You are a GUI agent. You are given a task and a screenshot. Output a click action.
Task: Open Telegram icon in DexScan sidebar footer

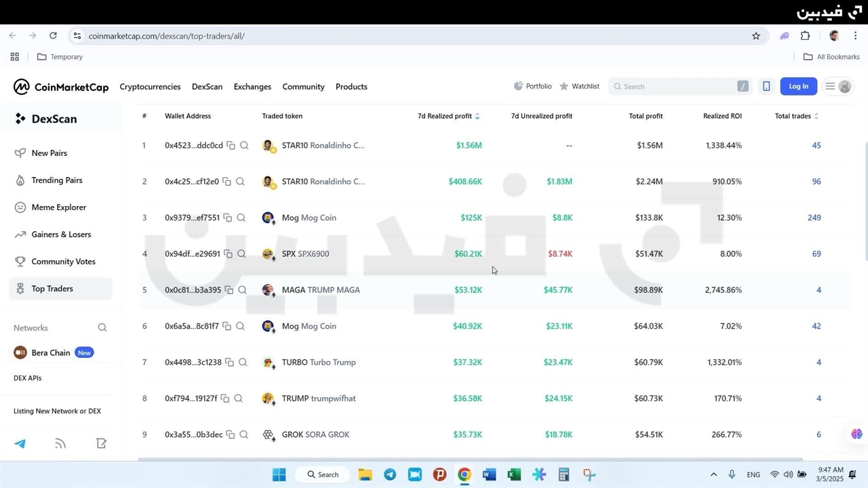(x=20, y=444)
